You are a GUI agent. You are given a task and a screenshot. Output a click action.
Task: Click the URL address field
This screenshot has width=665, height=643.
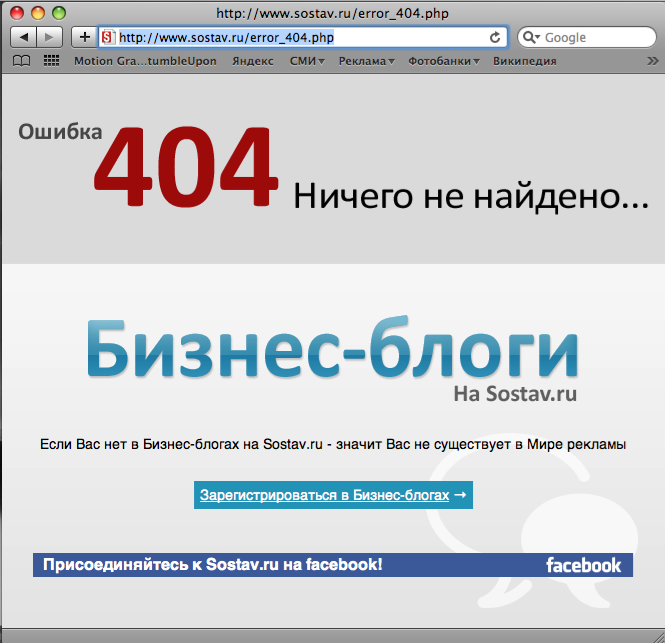300,37
